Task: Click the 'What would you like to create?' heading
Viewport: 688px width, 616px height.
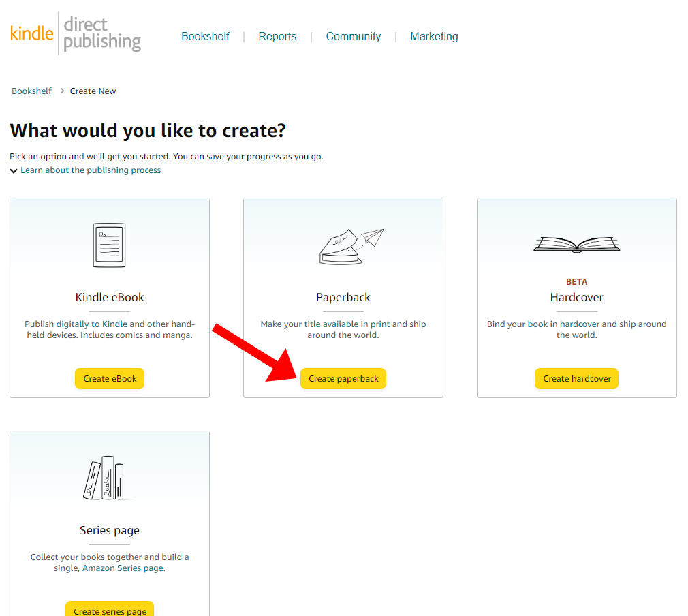Action: [x=148, y=130]
